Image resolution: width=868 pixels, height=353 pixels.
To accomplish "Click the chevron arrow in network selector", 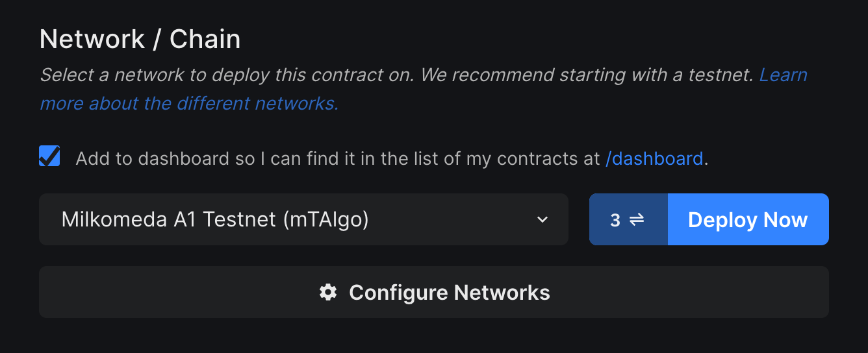I will [x=542, y=220].
